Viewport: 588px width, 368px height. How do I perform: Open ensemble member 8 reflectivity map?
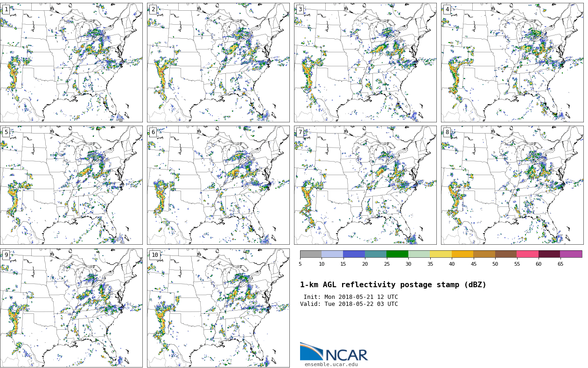click(512, 185)
